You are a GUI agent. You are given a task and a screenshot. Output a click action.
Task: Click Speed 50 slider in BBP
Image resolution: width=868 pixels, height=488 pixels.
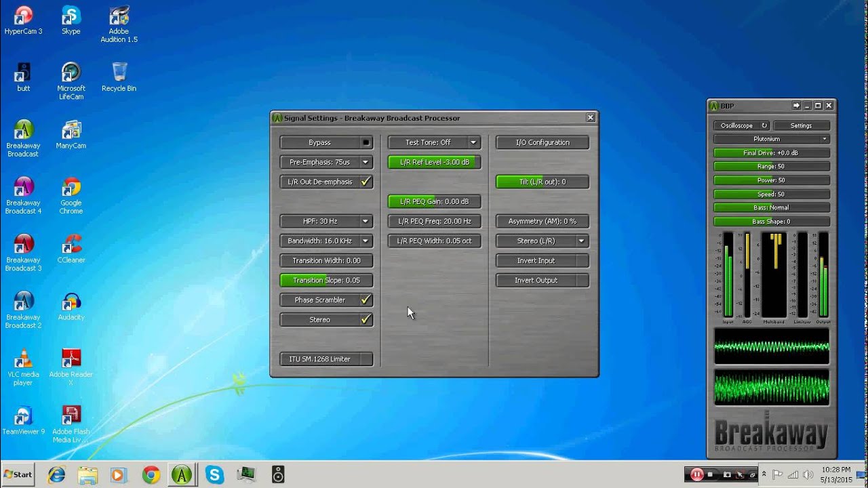[772, 194]
